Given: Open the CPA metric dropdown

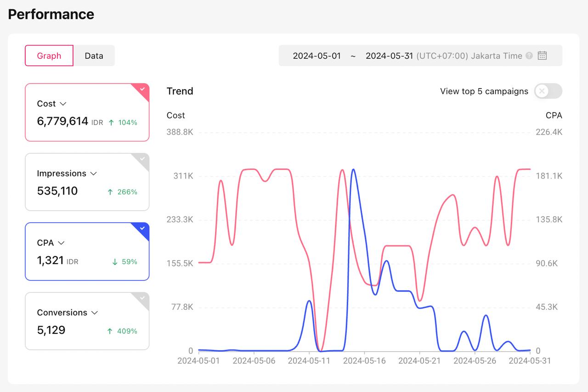Looking at the screenshot, I should click(62, 243).
